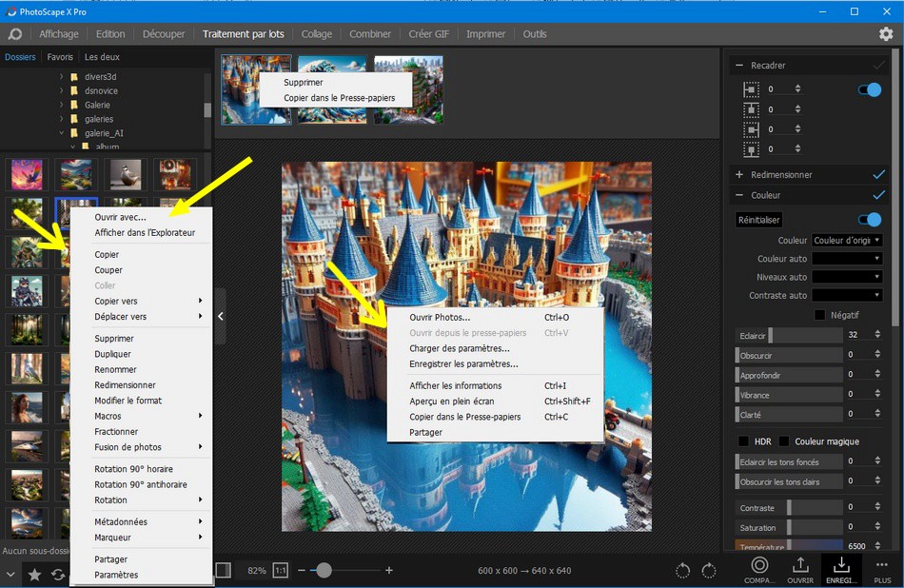Collapse the Recadrer section
Viewport: 904px width, 588px height.
click(739, 65)
